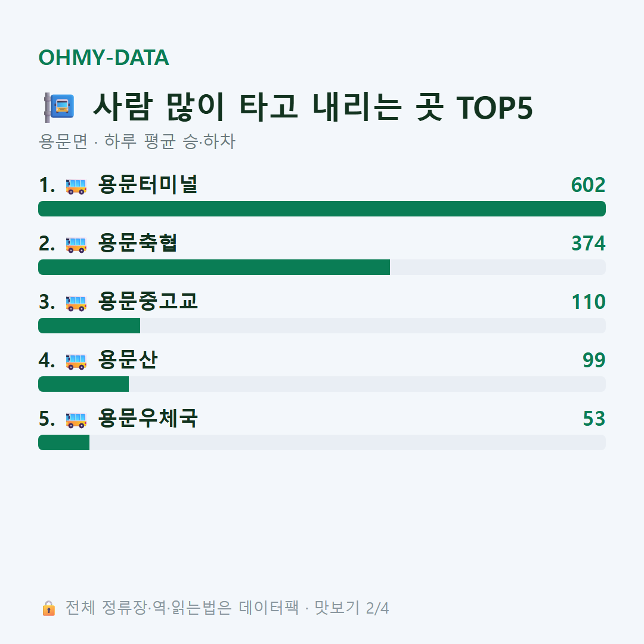
Task: Click the bus stop sign icon in title
Action: coord(60,107)
